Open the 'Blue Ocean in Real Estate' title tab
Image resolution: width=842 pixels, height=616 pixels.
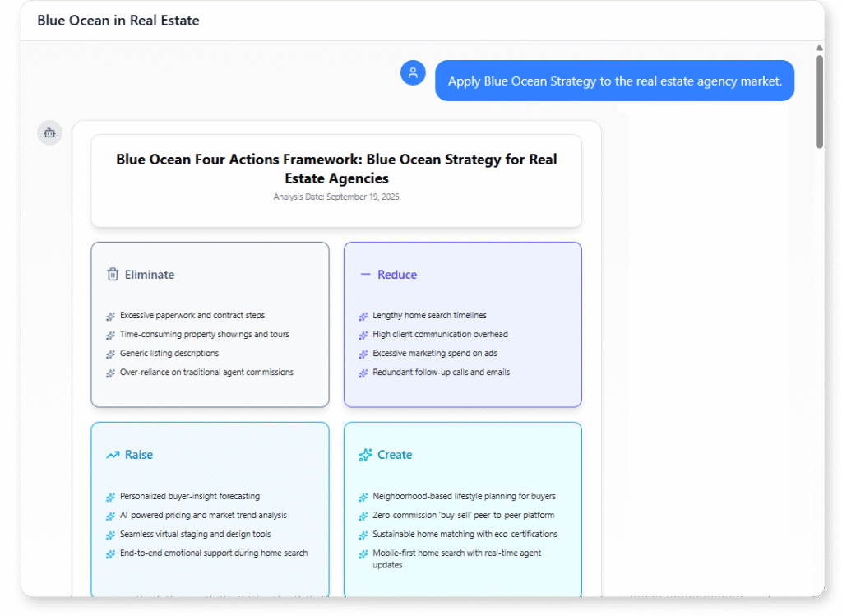pos(118,20)
